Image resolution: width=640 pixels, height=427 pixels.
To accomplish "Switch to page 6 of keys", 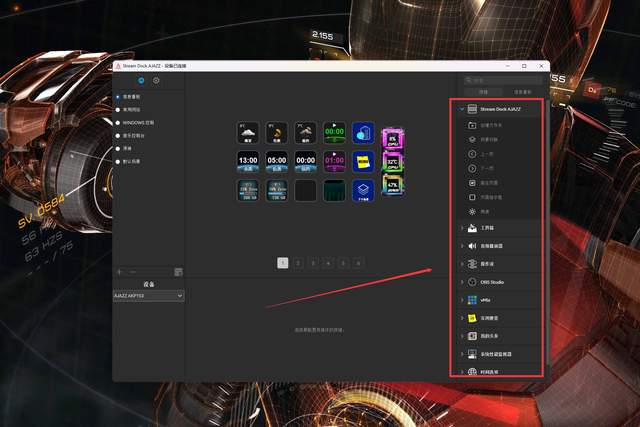I will click(x=358, y=263).
